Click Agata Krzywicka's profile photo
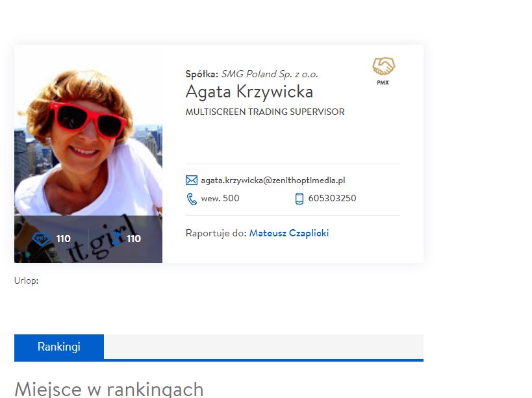 [x=88, y=154]
